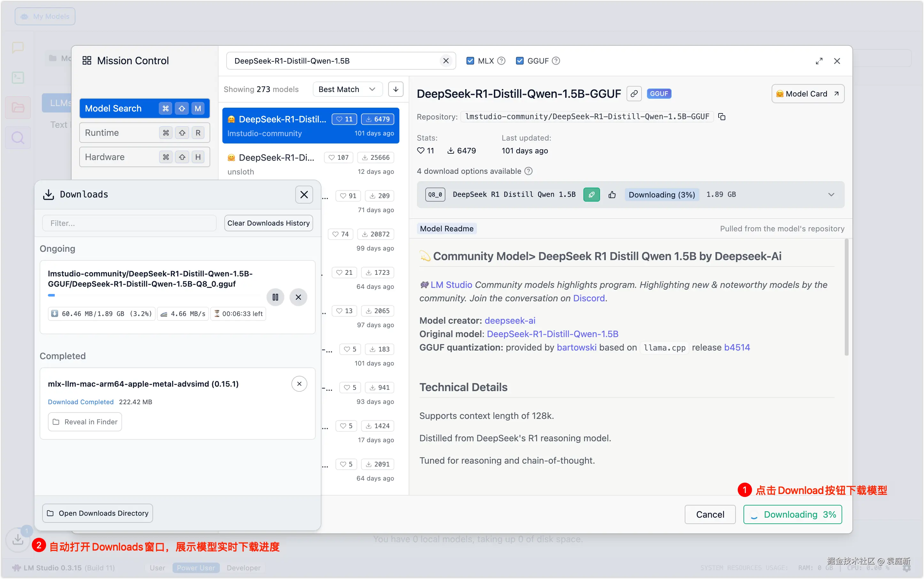Open original model DeepSeek-R1-Distill-Qwen-1.5B link
Image resolution: width=924 pixels, height=579 pixels.
(552, 334)
